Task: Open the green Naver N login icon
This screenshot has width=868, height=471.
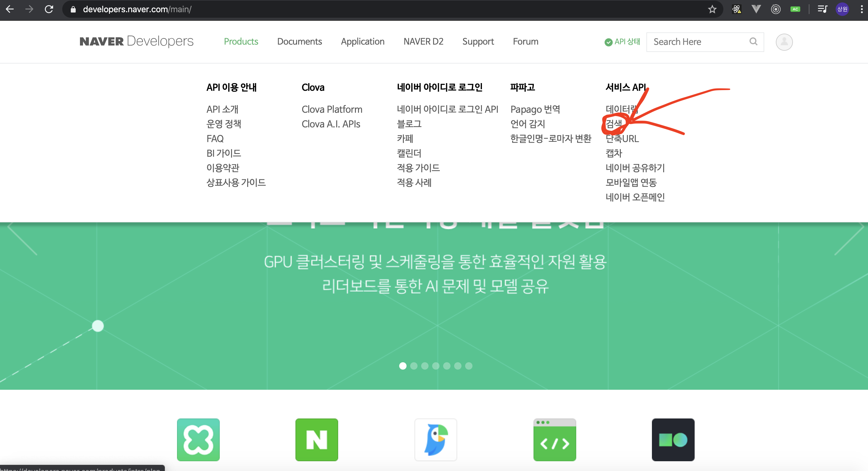Action: pyautogui.click(x=316, y=439)
